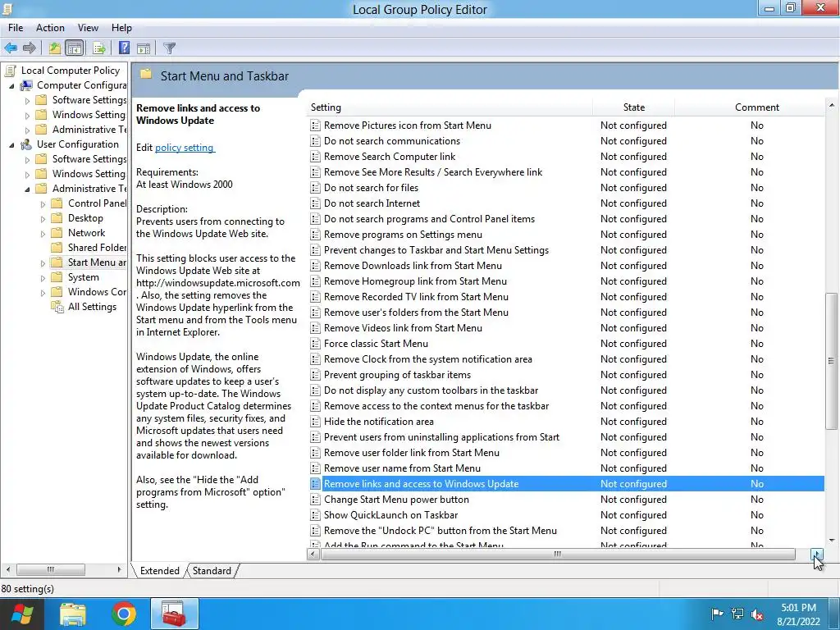The height and width of the screenshot is (630, 840).
Task: Click the Action Center flag tray icon
Action: pyautogui.click(x=717, y=614)
